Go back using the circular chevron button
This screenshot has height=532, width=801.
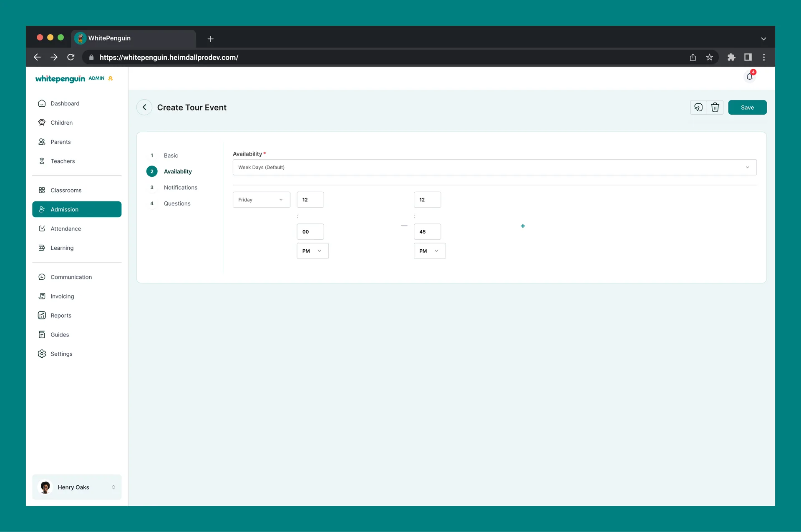[144, 108]
